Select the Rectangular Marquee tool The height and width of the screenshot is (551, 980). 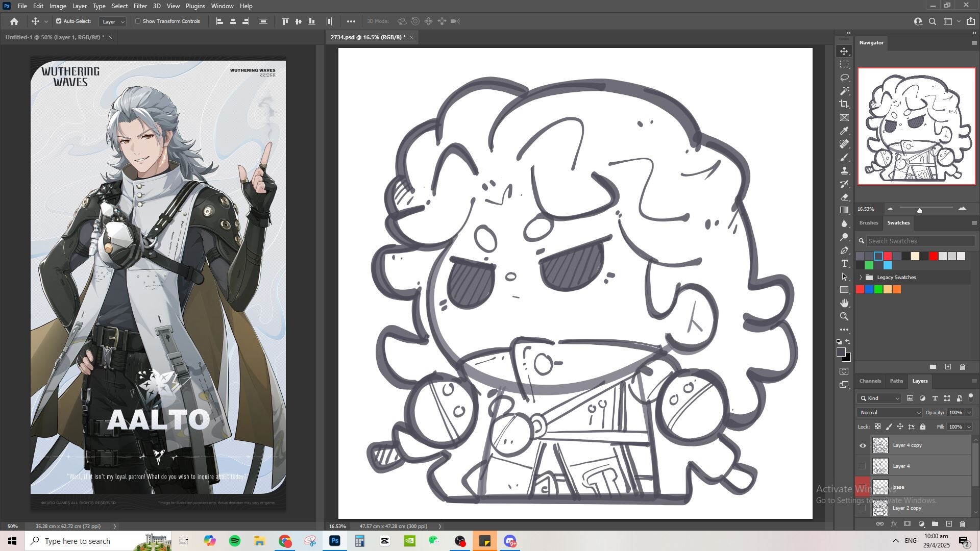click(x=845, y=64)
